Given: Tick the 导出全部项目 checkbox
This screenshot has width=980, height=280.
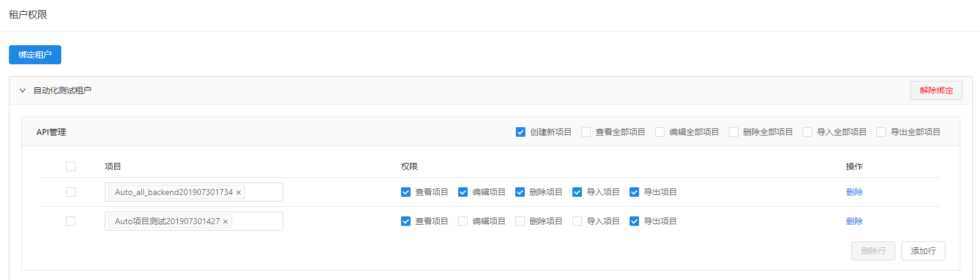Looking at the screenshot, I should [881, 132].
